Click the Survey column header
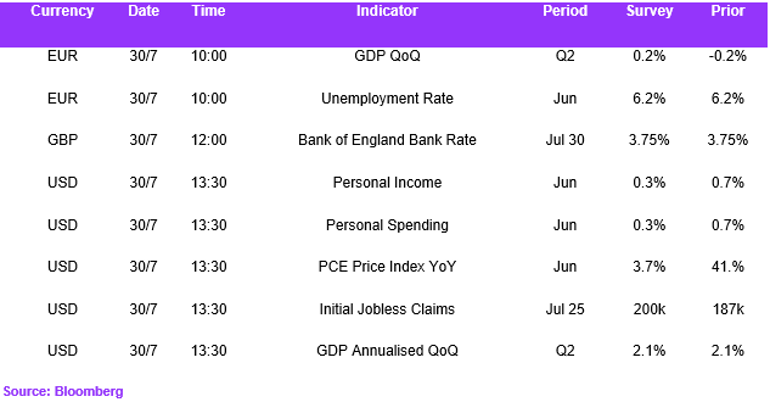770x401 pixels. [649, 11]
